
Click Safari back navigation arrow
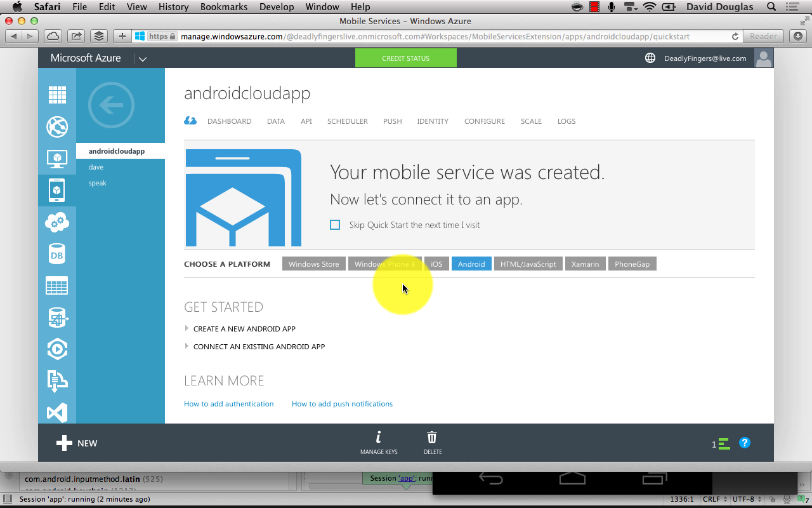tap(14, 36)
